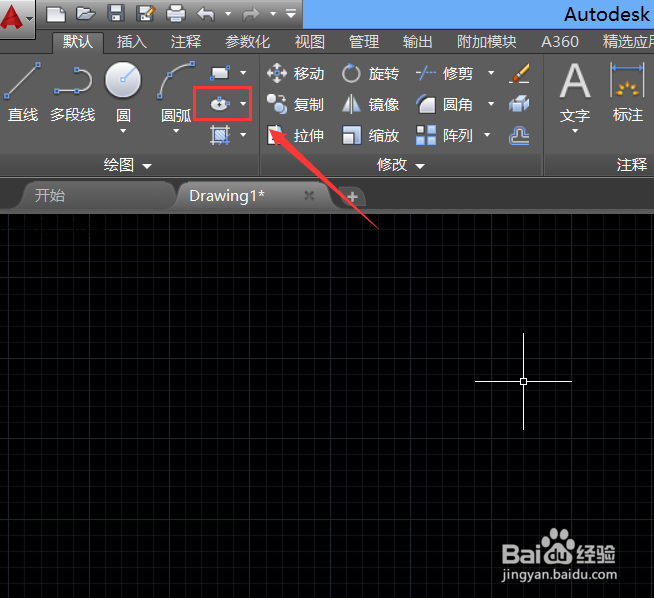Open the 附加模块 ribbon tab
The height and width of the screenshot is (598, 654).
[487, 42]
